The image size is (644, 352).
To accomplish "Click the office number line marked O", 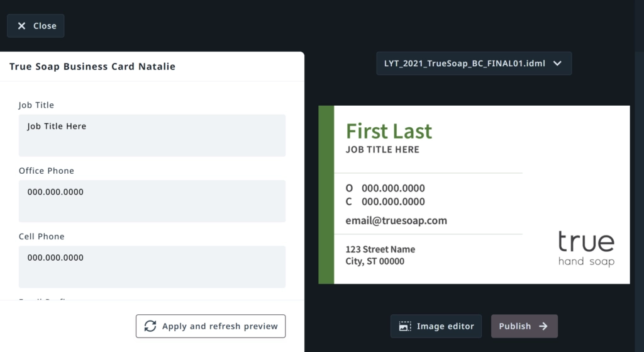I will [386, 188].
